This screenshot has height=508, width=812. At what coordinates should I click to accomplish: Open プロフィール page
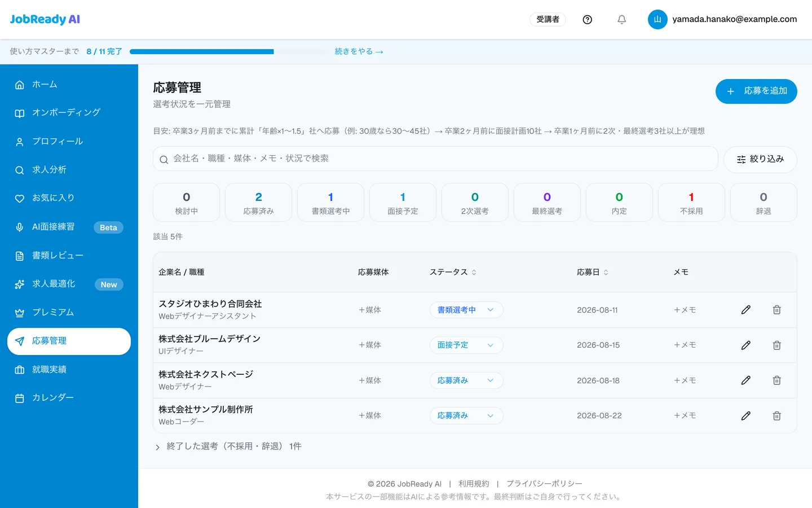[x=69, y=142]
